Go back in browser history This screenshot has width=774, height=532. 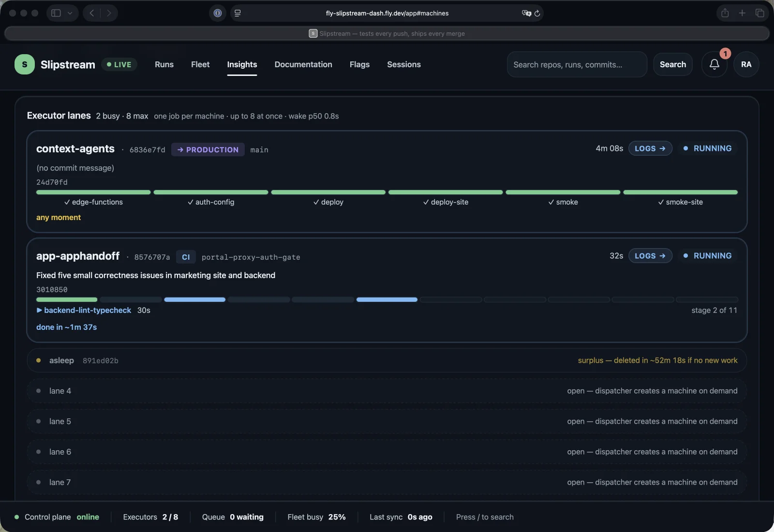pyautogui.click(x=92, y=13)
